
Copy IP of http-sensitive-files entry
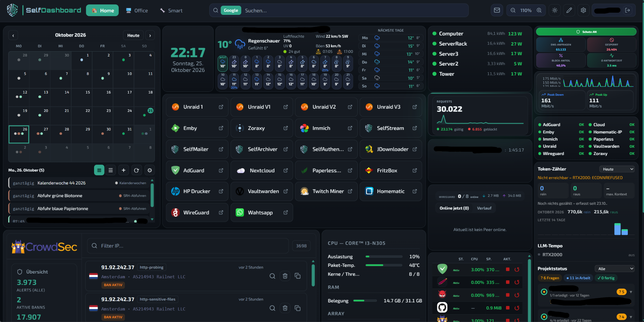(x=298, y=308)
